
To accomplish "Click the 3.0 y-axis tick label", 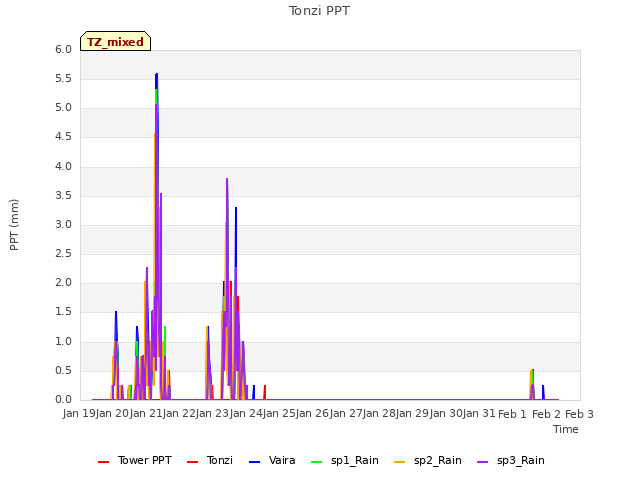I will click(x=63, y=224).
